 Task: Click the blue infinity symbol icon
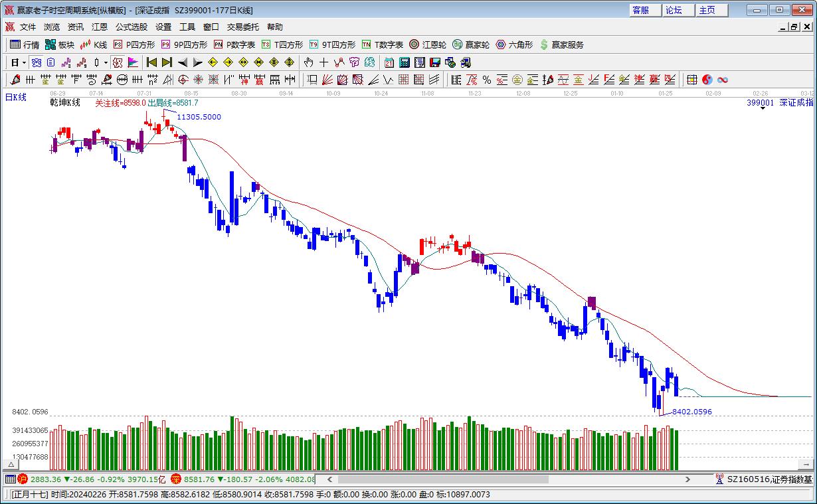[x=723, y=80]
